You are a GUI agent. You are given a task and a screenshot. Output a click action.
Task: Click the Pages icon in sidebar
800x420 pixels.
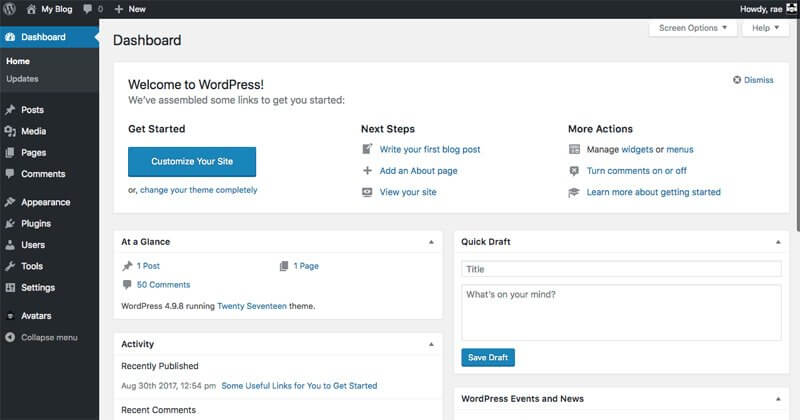tap(10, 153)
